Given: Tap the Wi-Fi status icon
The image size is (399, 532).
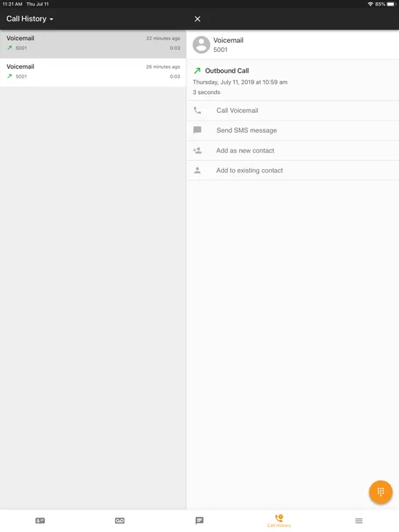Looking at the screenshot, I should [370, 4].
